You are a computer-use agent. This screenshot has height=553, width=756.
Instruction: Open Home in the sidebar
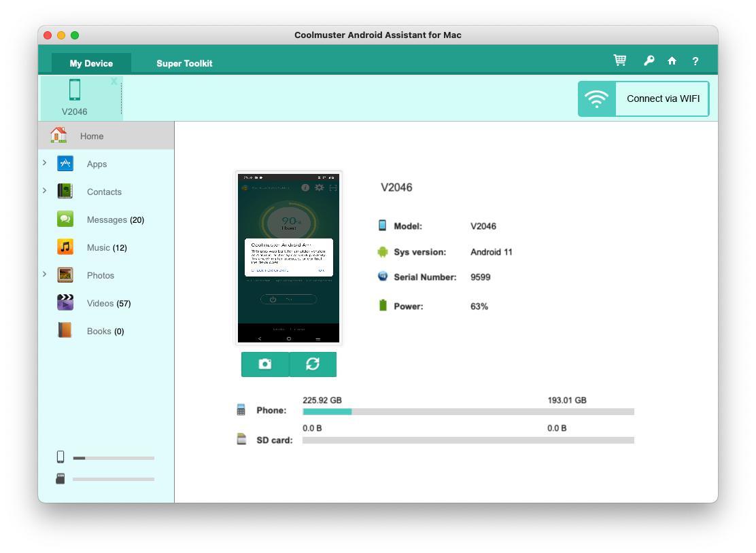(106, 136)
